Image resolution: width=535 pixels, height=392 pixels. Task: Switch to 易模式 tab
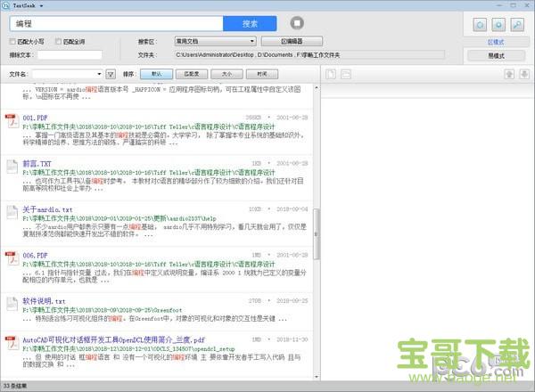coord(496,55)
